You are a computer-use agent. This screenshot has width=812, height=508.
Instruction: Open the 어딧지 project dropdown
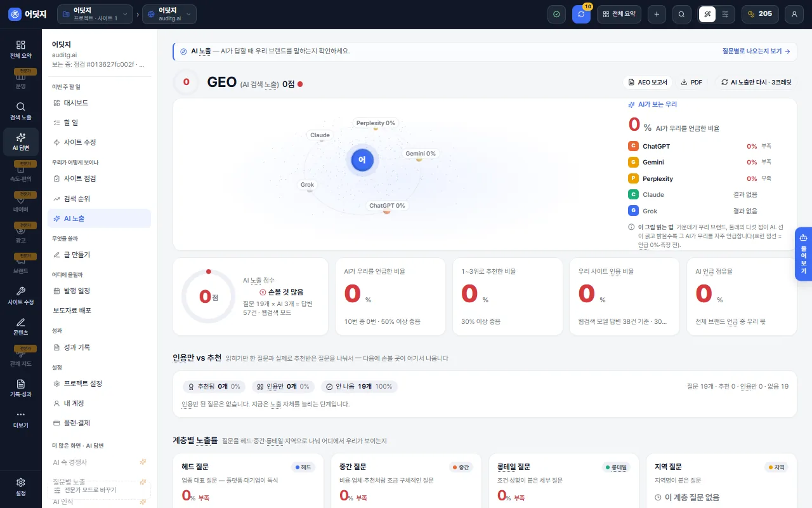tap(95, 14)
